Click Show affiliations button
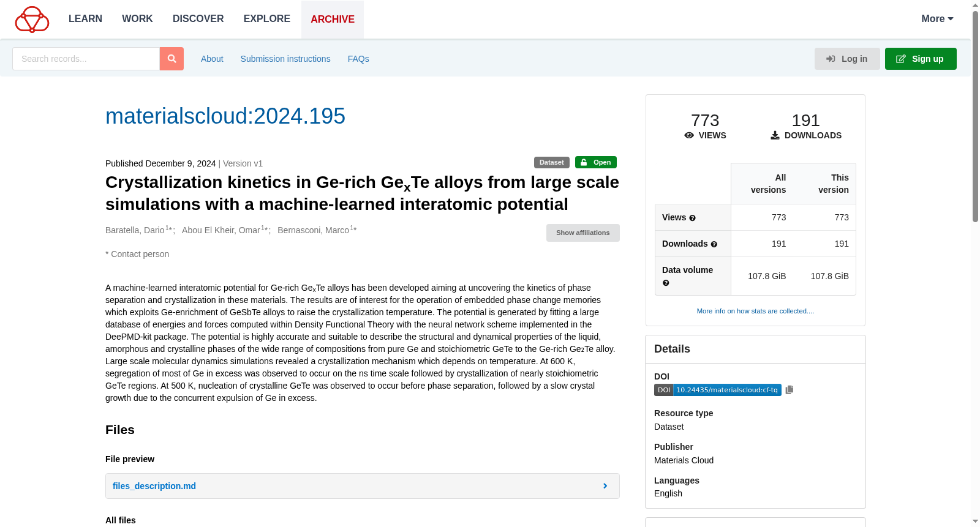 (583, 233)
